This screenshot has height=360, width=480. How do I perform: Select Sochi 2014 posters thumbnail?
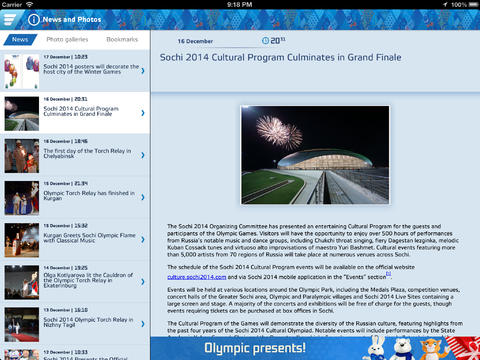click(22, 71)
